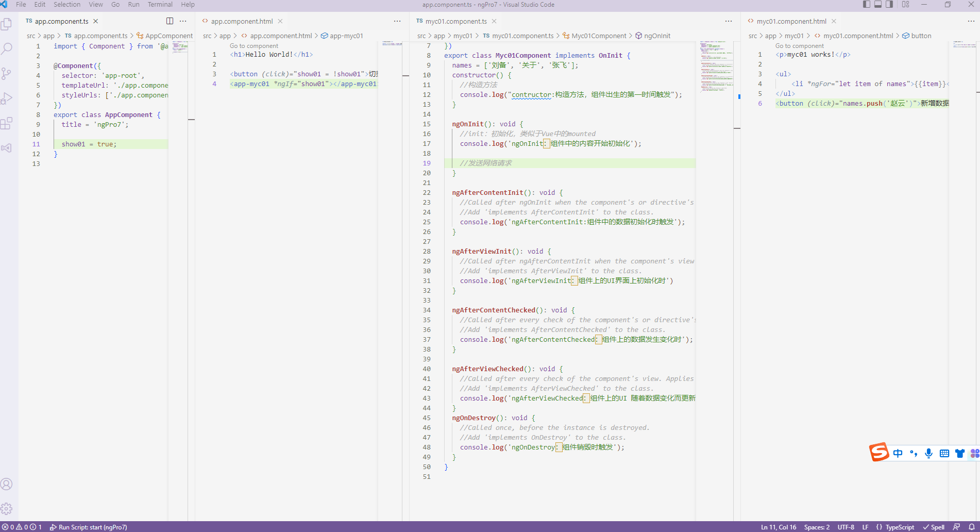Open the Search view in activity bar

pos(7,49)
